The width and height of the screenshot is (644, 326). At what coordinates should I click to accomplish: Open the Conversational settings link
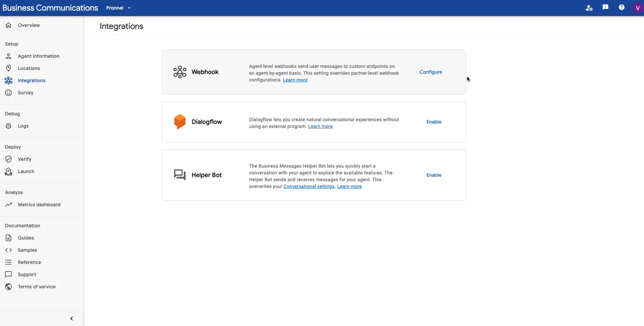(x=309, y=186)
